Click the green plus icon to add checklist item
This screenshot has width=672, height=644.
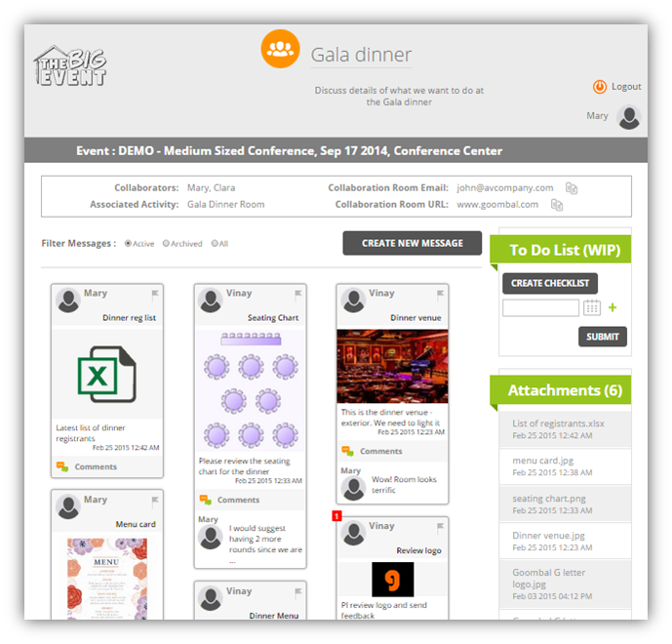coord(613,307)
